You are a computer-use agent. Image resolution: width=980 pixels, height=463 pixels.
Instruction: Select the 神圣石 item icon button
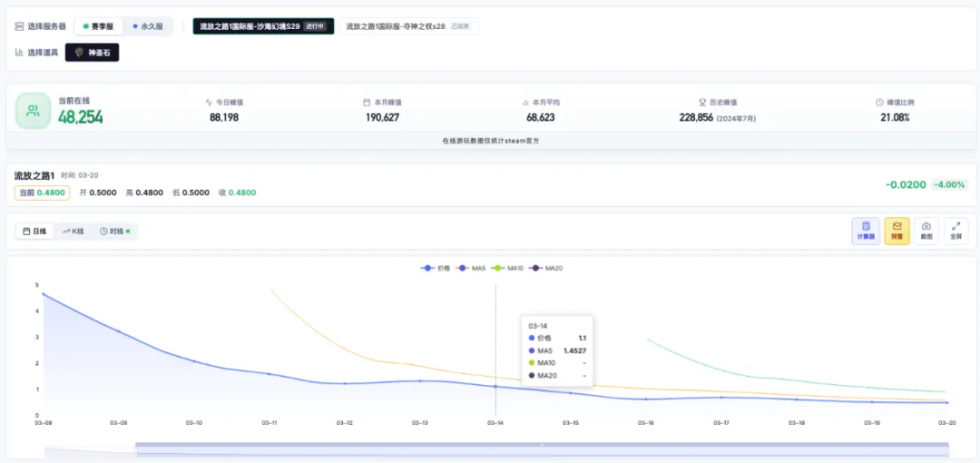(x=92, y=53)
